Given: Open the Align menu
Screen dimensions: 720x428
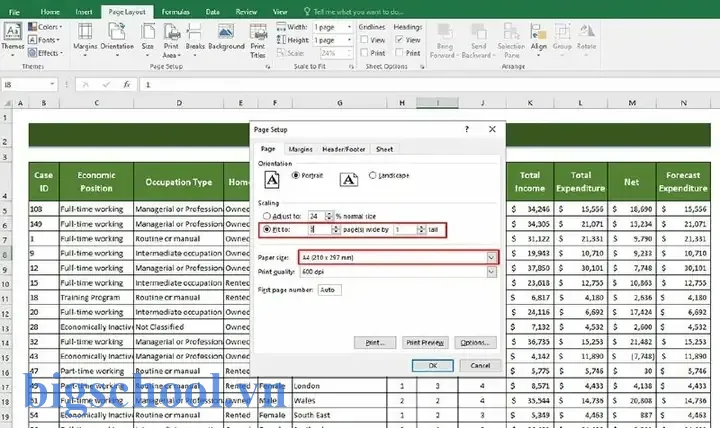Looking at the screenshot, I should coord(538,39).
